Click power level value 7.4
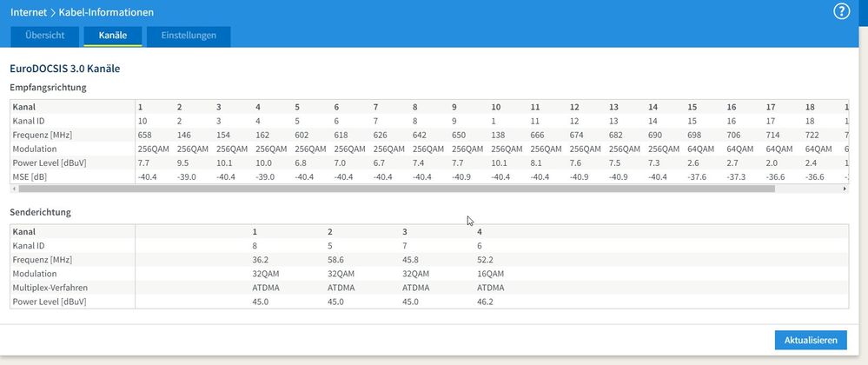 pyautogui.click(x=418, y=163)
